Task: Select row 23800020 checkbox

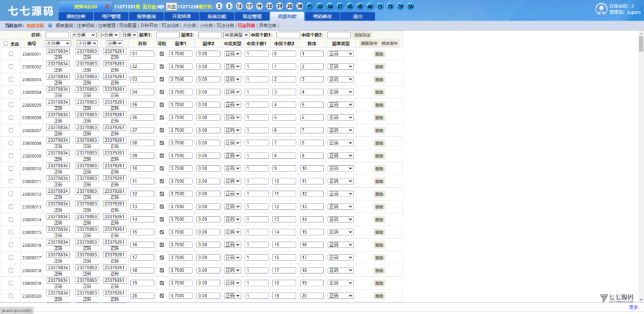Action: pos(11,296)
